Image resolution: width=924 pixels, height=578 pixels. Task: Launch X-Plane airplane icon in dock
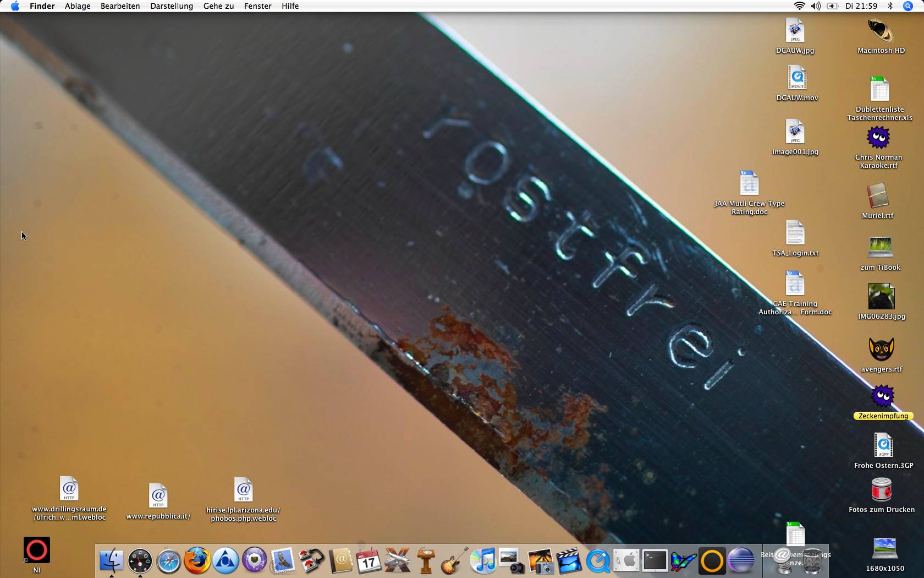click(x=397, y=561)
